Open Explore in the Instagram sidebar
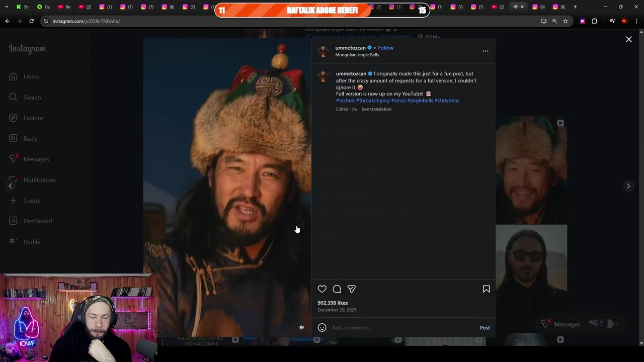This screenshot has height=362, width=644. coord(26,118)
